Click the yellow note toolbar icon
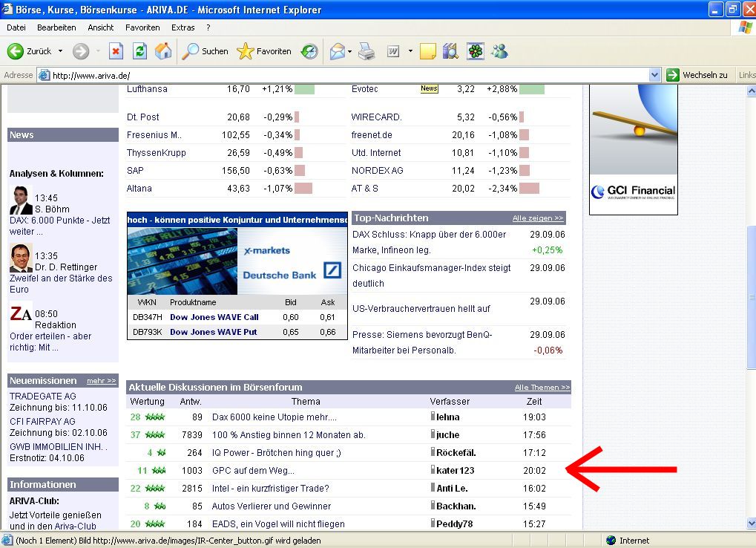The height and width of the screenshot is (548, 756). pos(427,51)
